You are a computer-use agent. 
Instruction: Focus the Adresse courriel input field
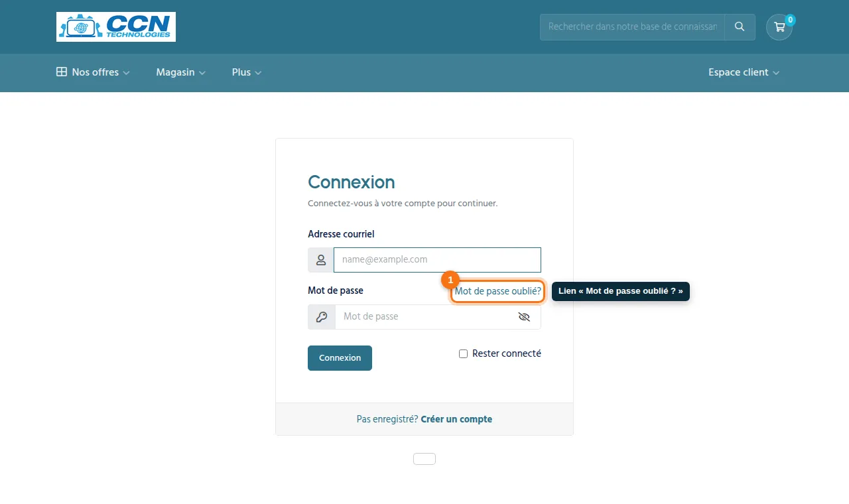437,260
